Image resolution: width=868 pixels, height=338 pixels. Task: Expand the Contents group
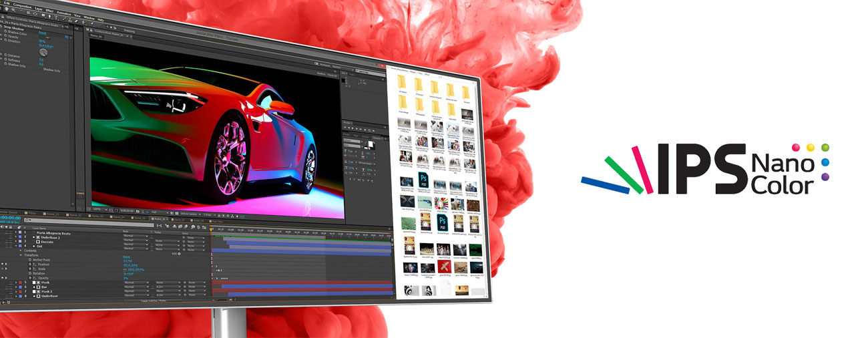pos(21,250)
